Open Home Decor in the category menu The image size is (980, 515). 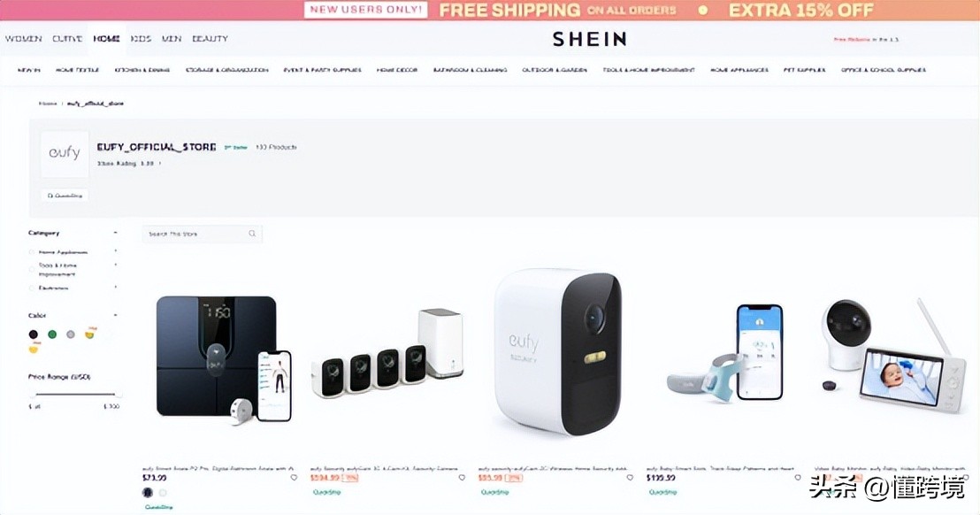(397, 70)
